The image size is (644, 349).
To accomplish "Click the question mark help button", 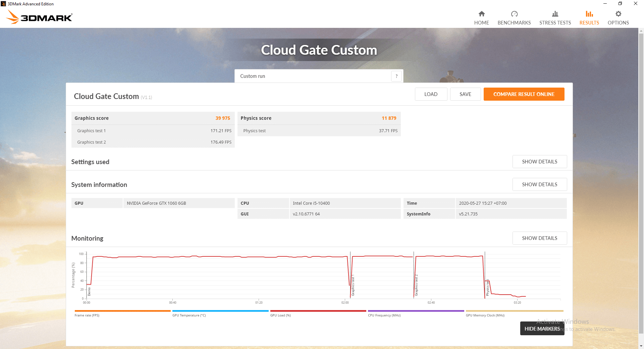I will (x=396, y=76).
